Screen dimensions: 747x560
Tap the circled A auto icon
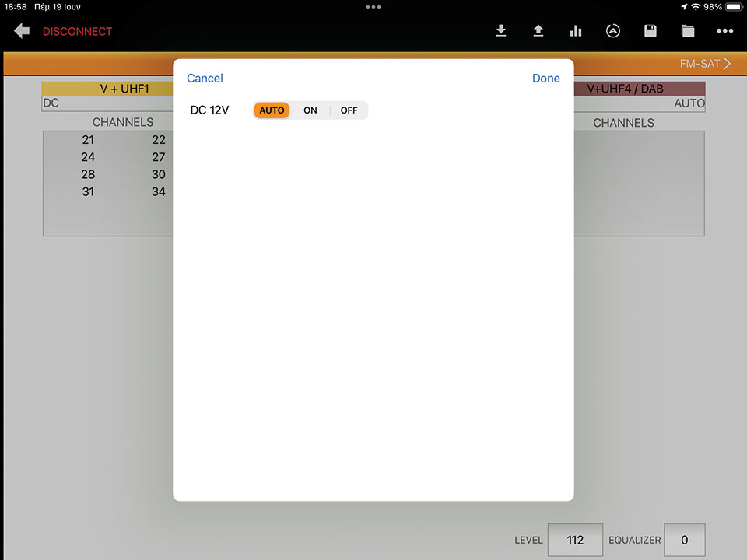[613, 31]
